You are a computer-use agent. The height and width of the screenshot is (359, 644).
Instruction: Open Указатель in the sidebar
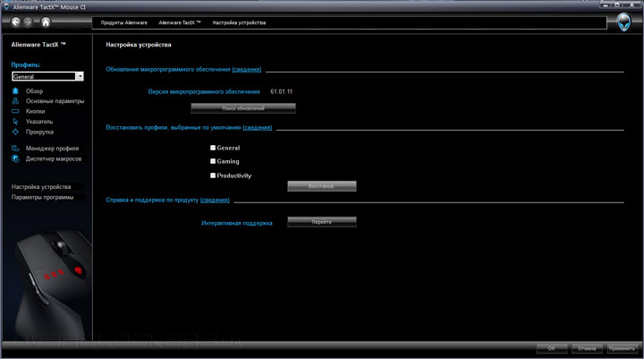click(39, 122)
